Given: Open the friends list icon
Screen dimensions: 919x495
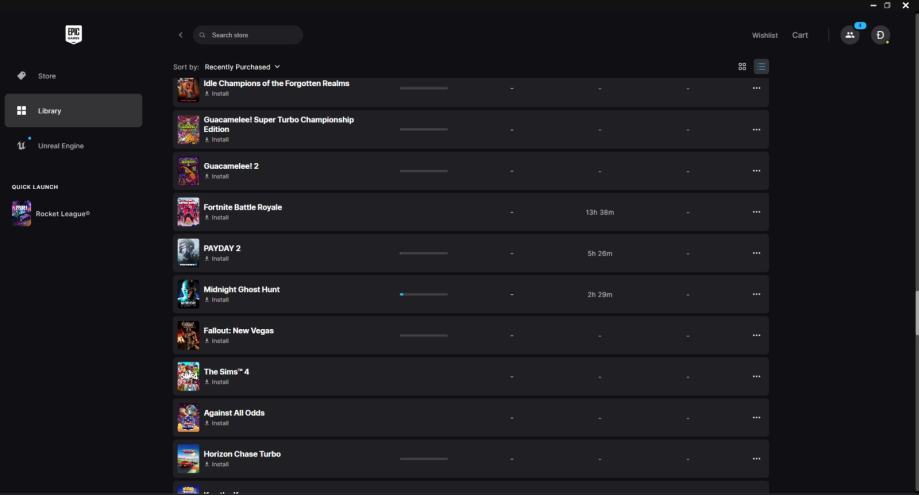Looking at the screenshot, I should (x=850, y=35).
